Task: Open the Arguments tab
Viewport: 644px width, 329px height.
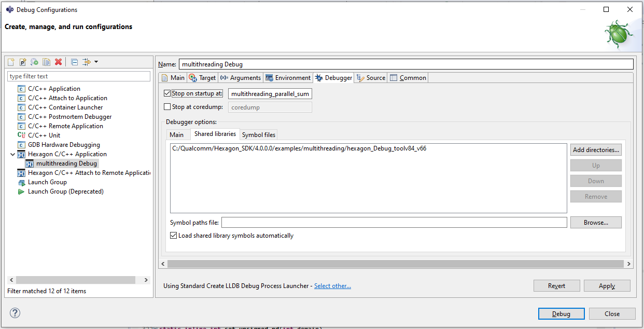Action: pyautogui.click(x=241, y=78)
